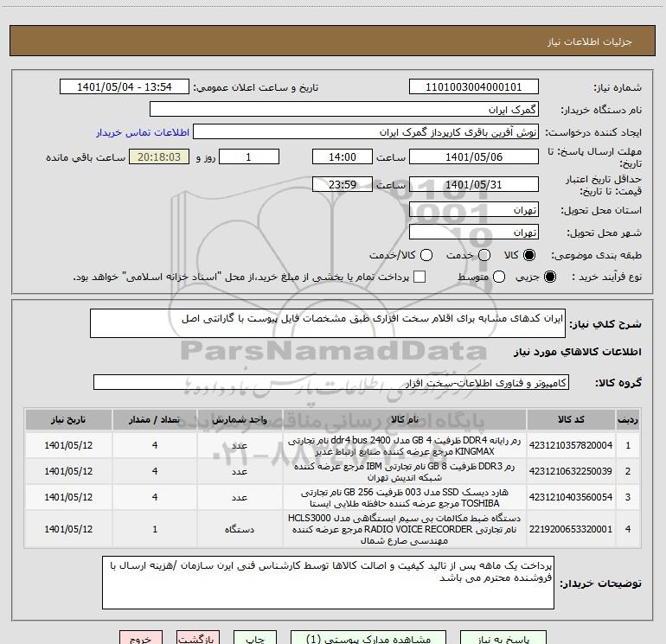Click the توضیحات خریدار text area
This screenshot has width=666, height=644.
click(x=328, y=582)
